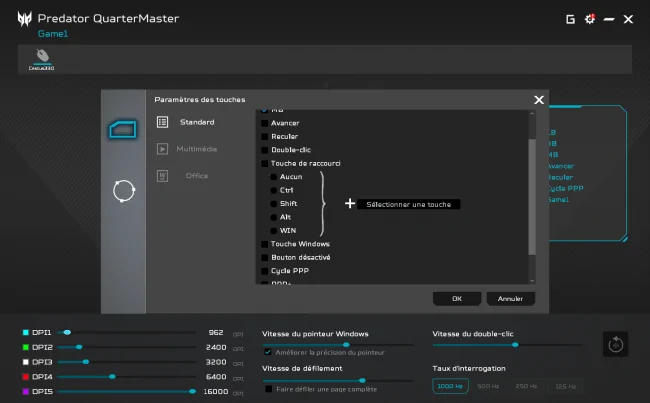
Task: Click the Annuler button
Action: pos(510,299)
